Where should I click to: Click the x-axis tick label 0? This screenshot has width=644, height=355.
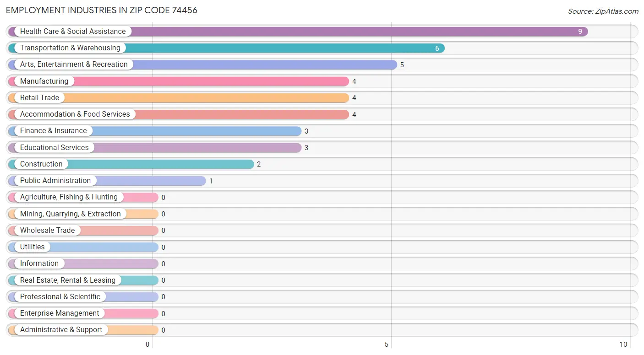[147, 344]
